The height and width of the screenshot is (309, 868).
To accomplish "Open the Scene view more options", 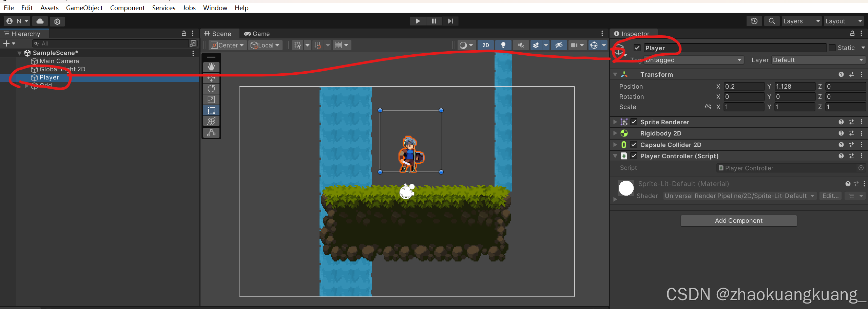I will coord(602,33).
